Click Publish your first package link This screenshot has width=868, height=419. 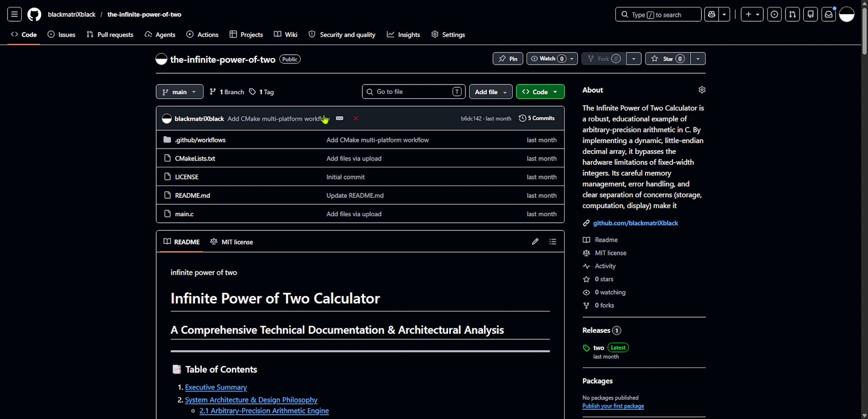pos(613,406)
